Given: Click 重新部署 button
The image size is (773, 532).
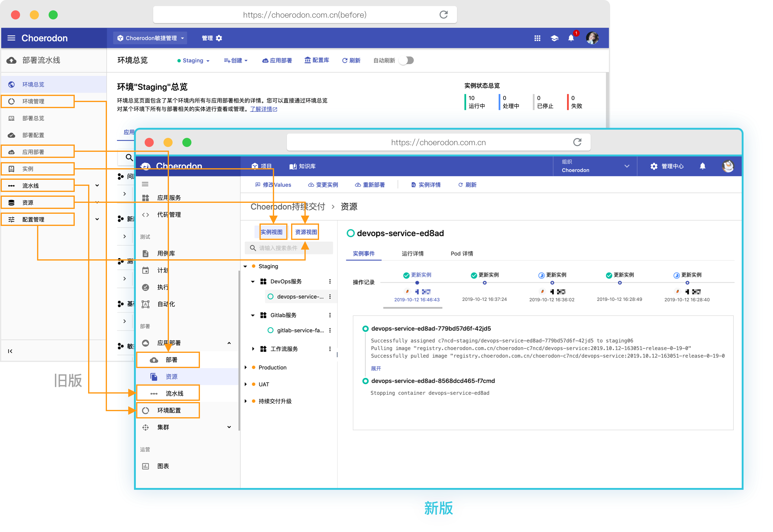Looking at the screenshot, I should [x=369, y=185].
